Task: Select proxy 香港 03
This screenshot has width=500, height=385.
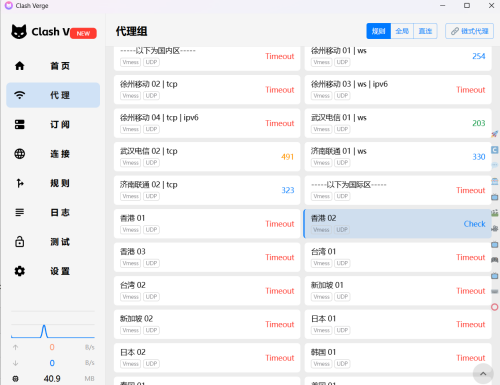Action: click(207, 257)
